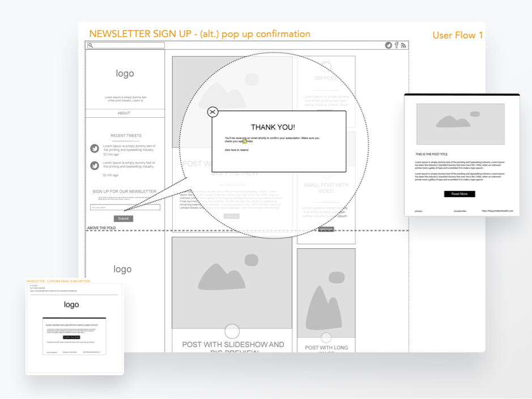Click unsubscribe link in email preview footer

[x=459, y=211]
